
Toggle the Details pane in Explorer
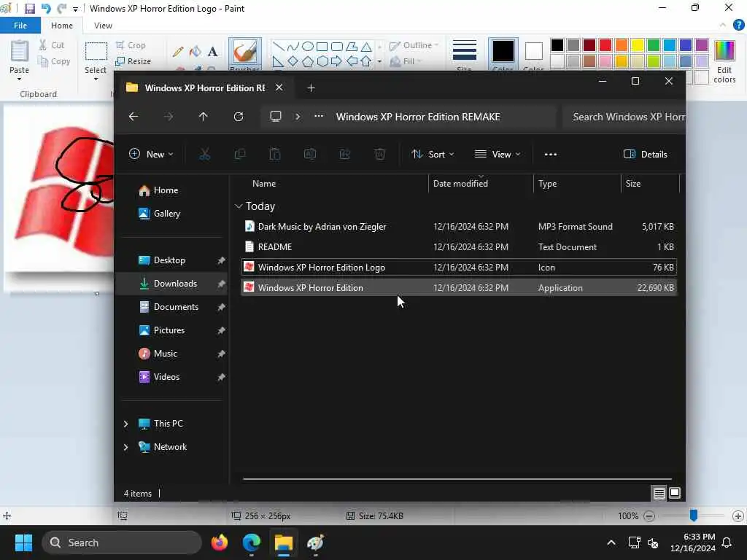[x=646, y=155]
